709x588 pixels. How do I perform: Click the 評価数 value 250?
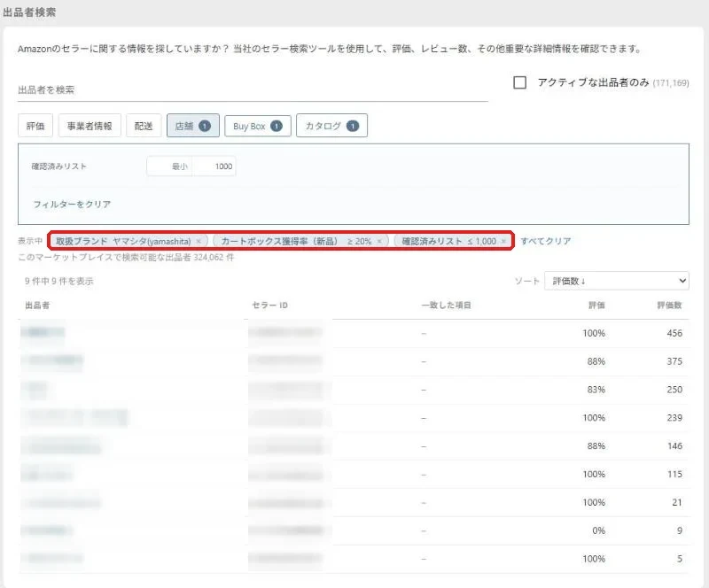[x=674, y=390]
